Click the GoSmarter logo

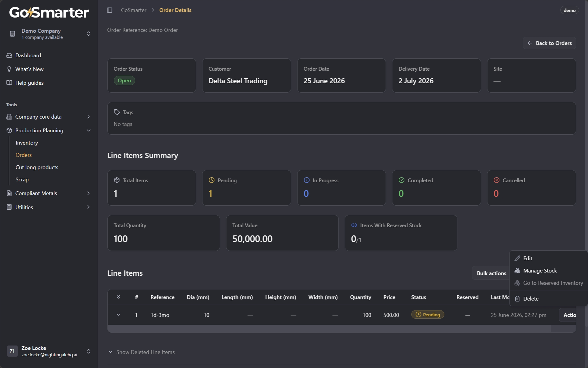click(x=49, y=13)
